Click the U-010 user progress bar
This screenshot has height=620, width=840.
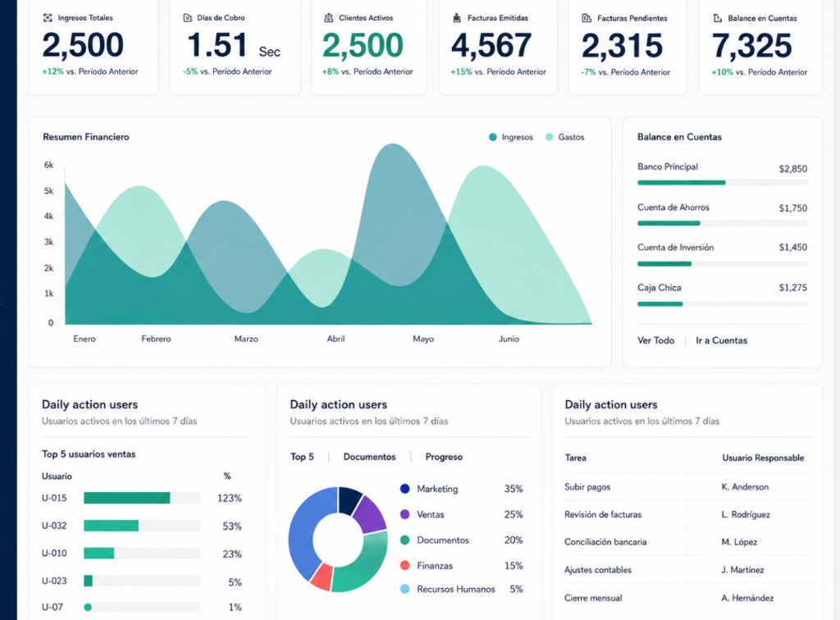point(142,553)
